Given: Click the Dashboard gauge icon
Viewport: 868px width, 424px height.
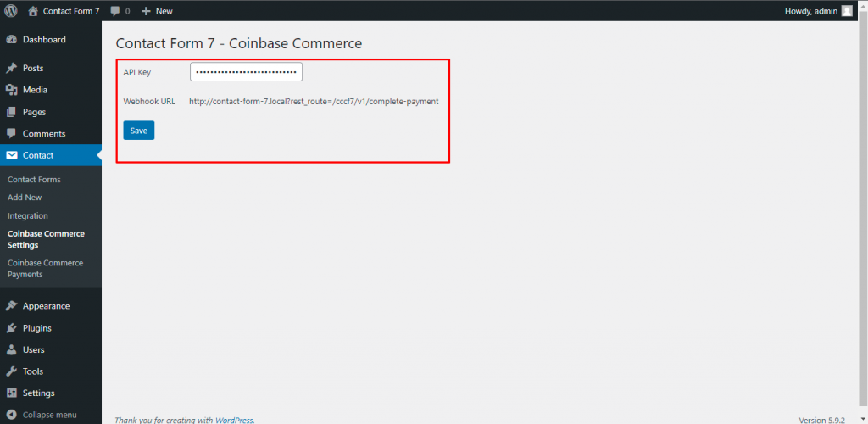Looking at the screenshot, I should 11,40.
